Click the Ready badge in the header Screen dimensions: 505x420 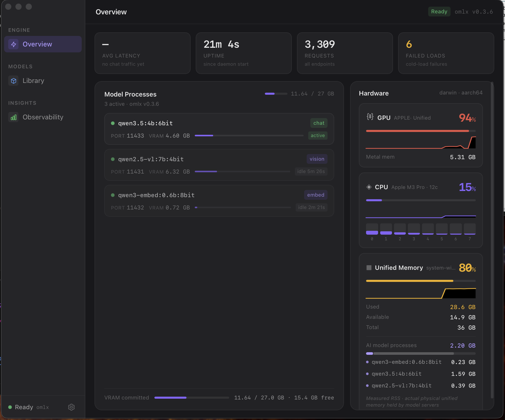point(439,12)
